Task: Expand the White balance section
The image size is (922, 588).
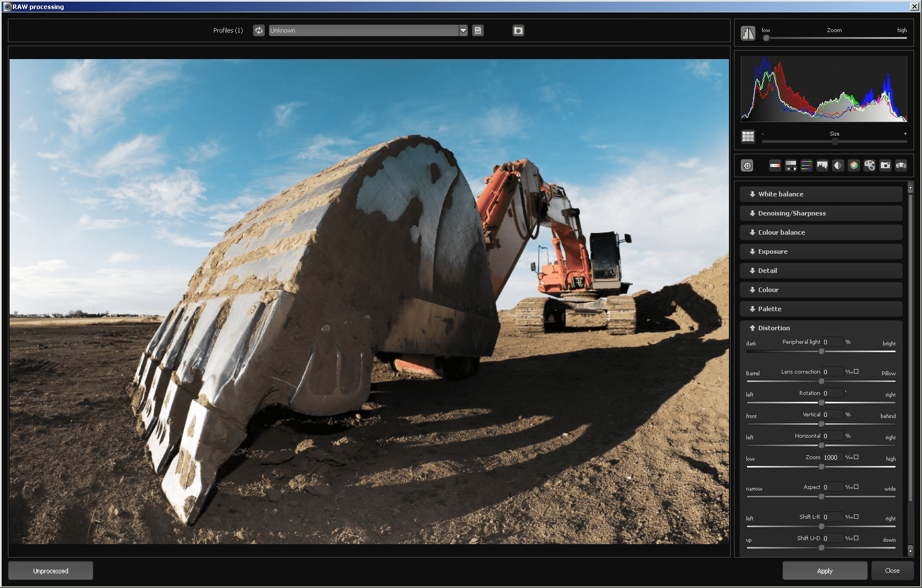Action: 820,194
